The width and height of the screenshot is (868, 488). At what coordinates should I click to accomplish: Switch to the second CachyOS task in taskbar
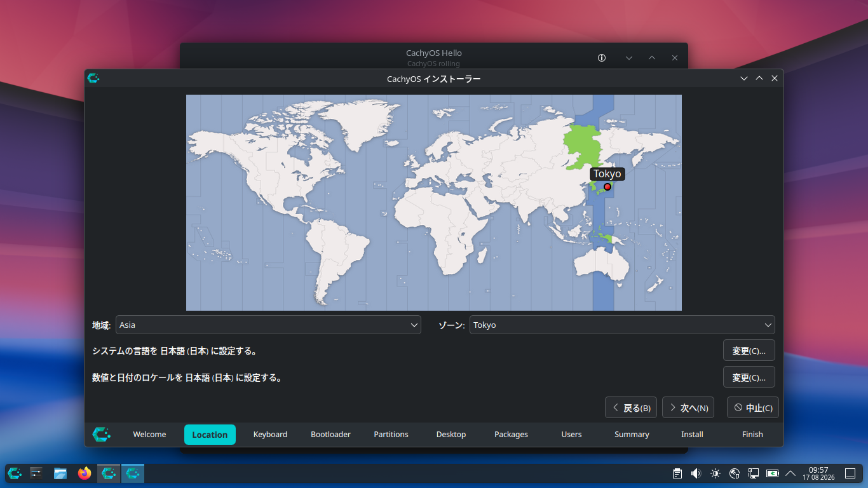click(x=133, y=473)
